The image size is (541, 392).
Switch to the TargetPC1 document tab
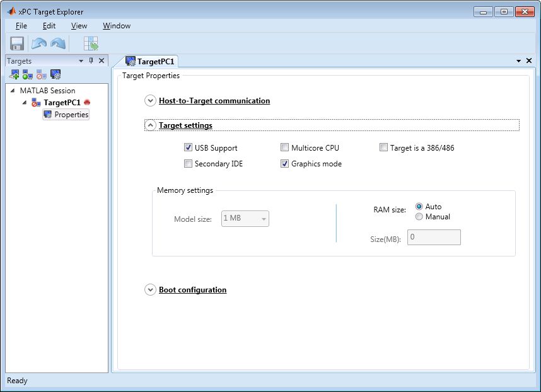[150, 61]
